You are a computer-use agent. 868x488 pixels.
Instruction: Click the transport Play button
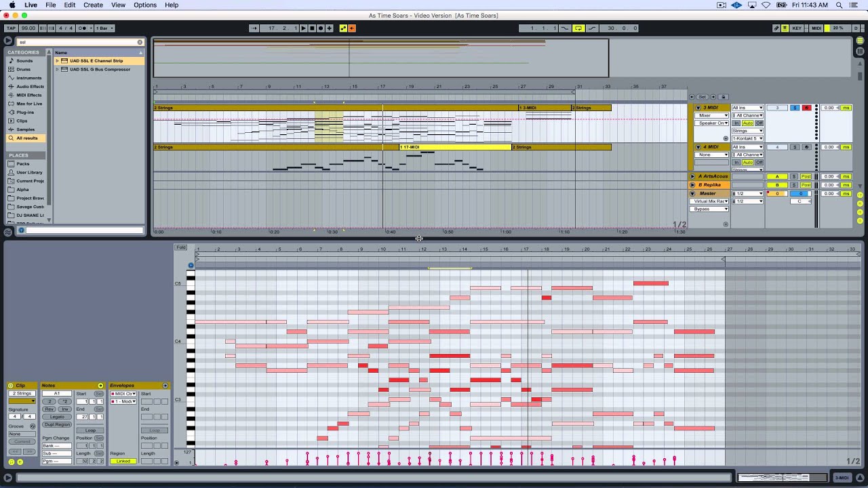[303, 28]
